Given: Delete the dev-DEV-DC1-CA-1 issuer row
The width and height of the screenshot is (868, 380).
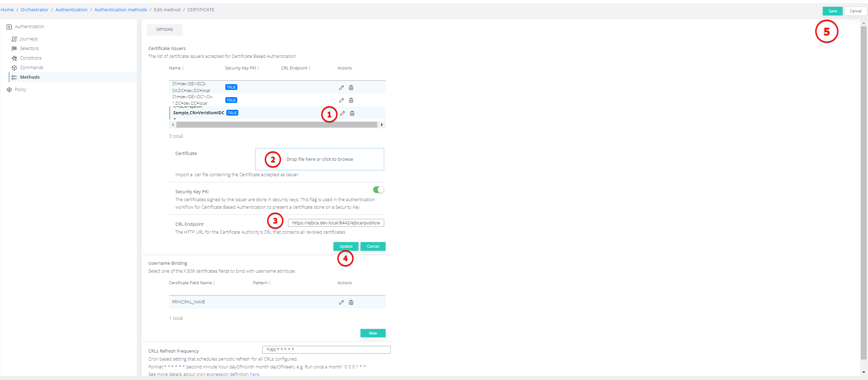Looking at the screenshot, I should click(x=351, y=100).
